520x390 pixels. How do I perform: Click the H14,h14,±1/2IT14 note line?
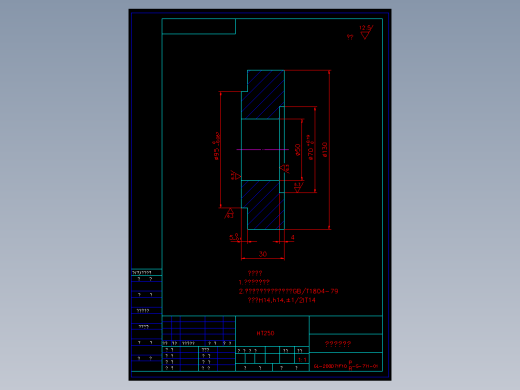(x=282, y=300)
